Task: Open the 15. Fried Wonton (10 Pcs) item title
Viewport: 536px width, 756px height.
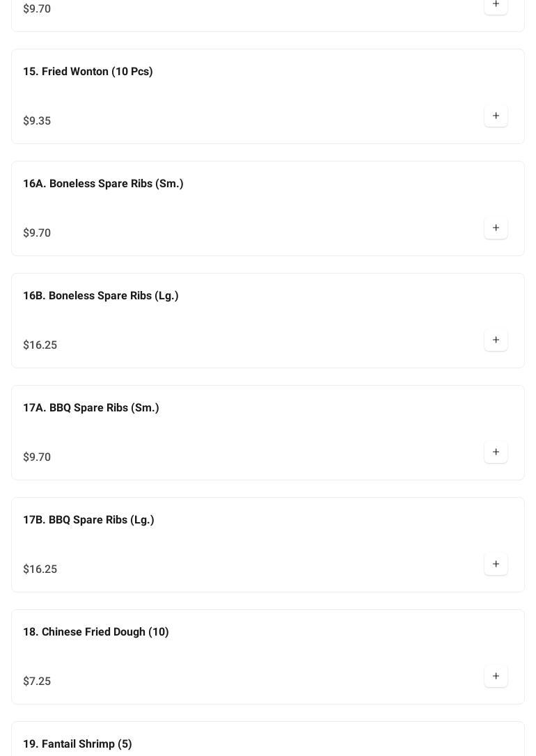Action: point(88,72)
